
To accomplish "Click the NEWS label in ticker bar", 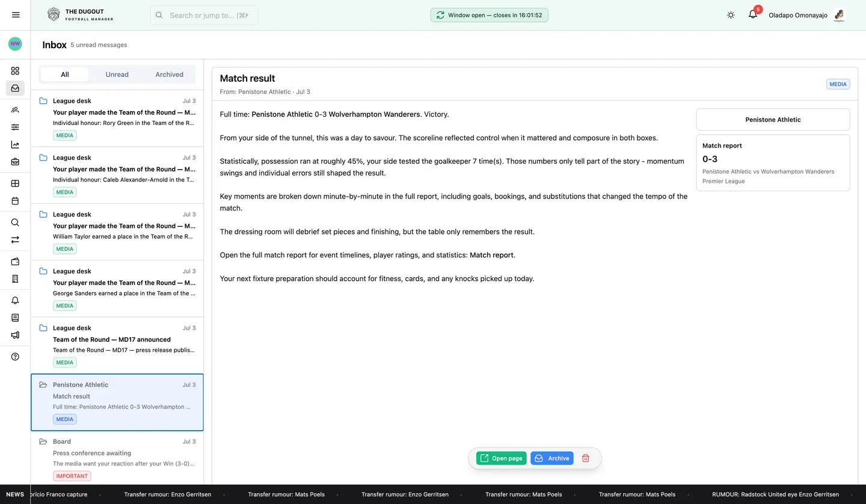I will 15,494.
